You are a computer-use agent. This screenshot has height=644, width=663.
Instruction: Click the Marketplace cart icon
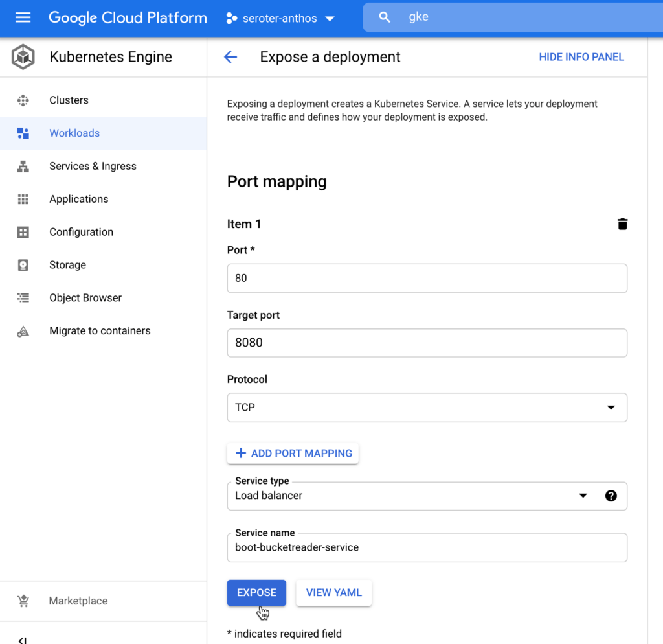23,601
